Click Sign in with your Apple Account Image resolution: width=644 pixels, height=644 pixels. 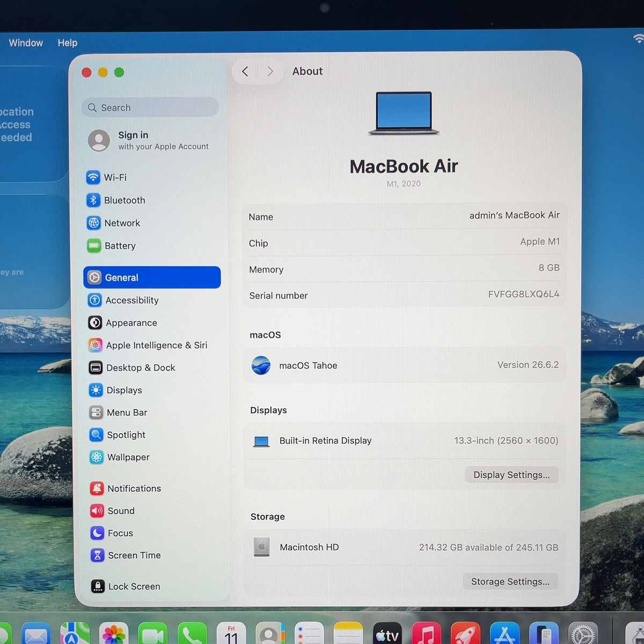(x=148, y=141)
